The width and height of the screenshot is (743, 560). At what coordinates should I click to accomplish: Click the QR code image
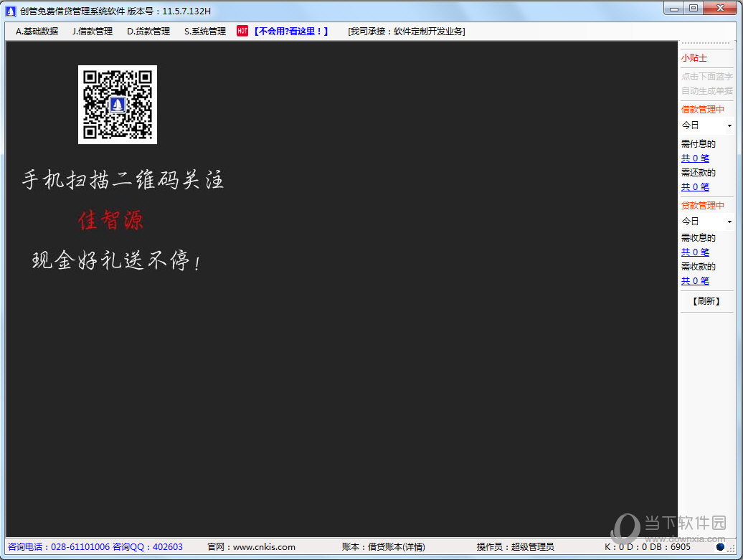point(118,105)
